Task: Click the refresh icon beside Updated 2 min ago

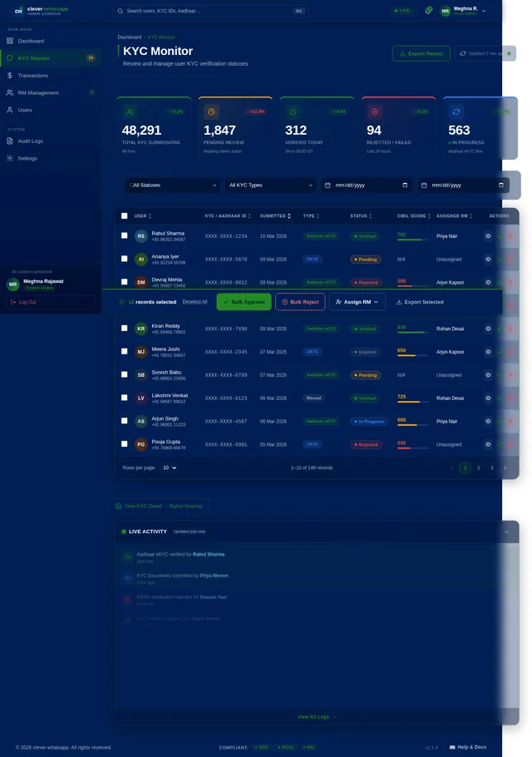Action: [x=462, y=53]
